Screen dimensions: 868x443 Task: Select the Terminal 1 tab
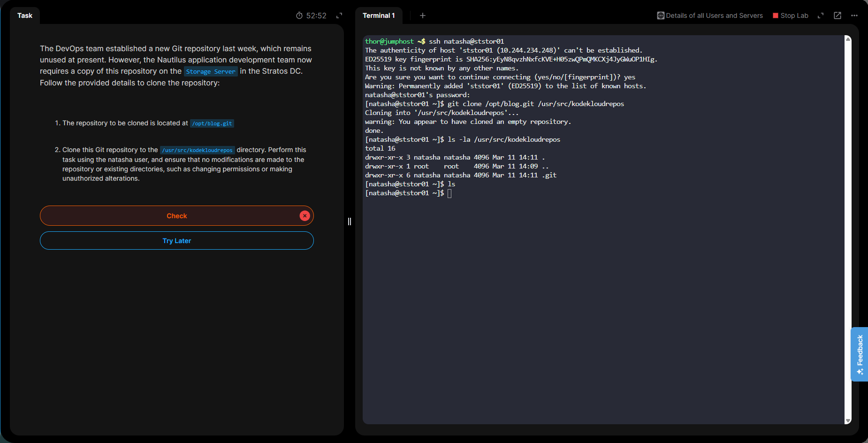pyautogui.click(x=379, y=15)
